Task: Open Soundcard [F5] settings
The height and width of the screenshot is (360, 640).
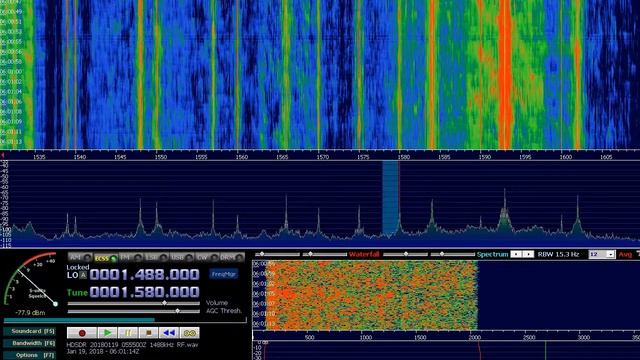Action: [30, 331]
